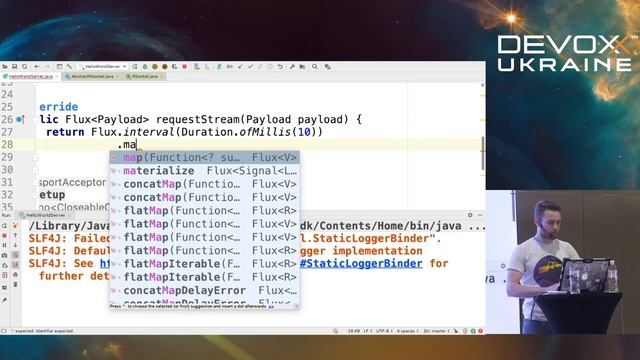Open Search Everywhere magnifier icon

pyautogui.click(x=315, y=67)
